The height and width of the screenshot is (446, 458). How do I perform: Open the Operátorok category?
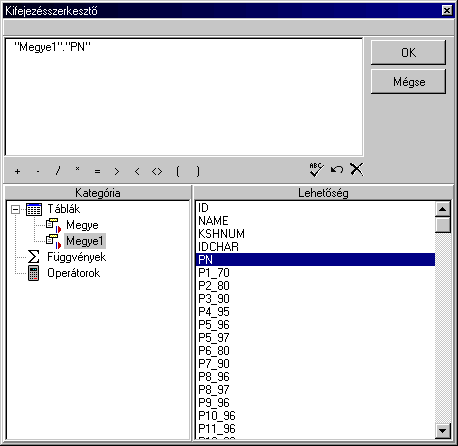pos(73,273)
